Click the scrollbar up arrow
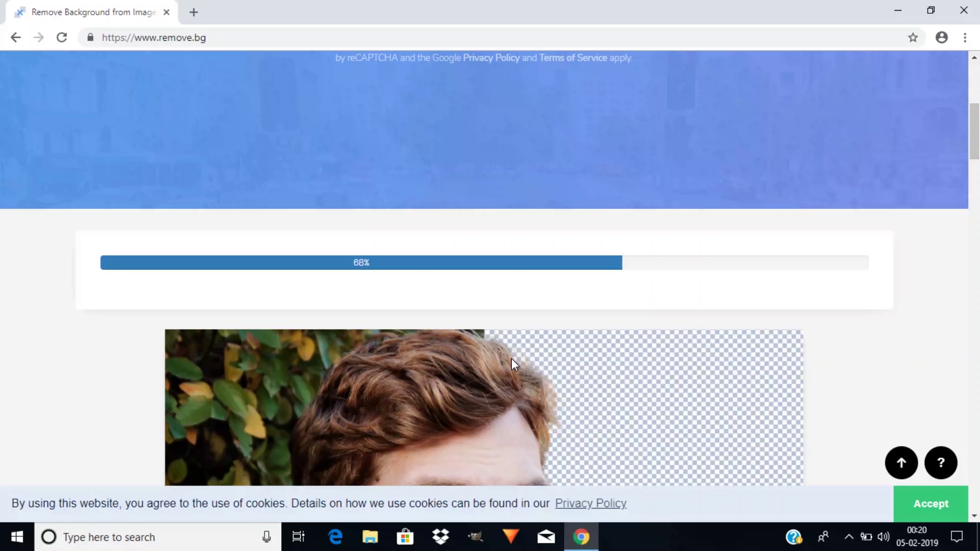 click(974, 57)
